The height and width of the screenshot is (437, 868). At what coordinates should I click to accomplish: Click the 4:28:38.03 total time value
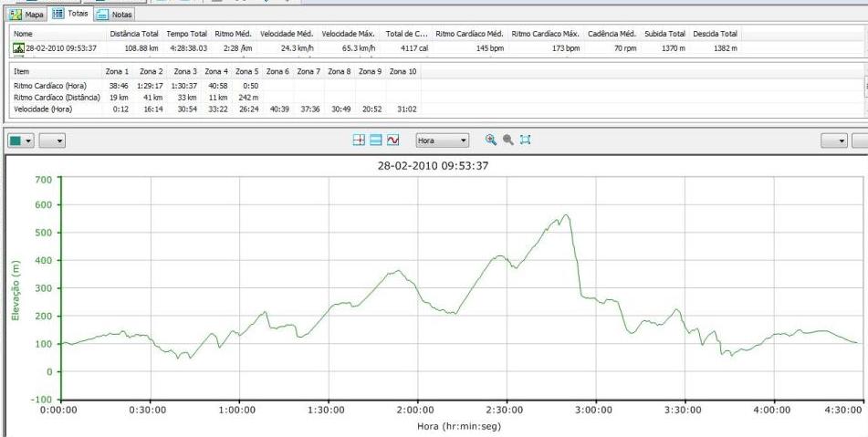[x=187, y=48]
